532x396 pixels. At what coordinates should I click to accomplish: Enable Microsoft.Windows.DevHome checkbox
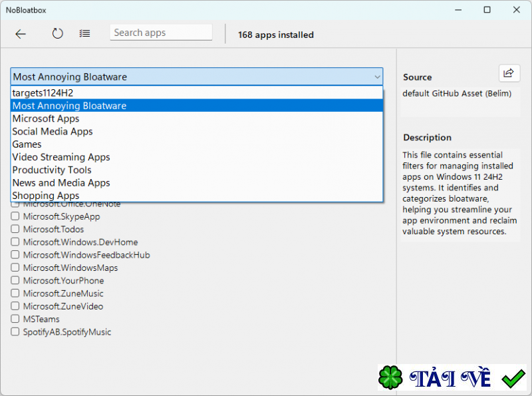tap(15, 242)
